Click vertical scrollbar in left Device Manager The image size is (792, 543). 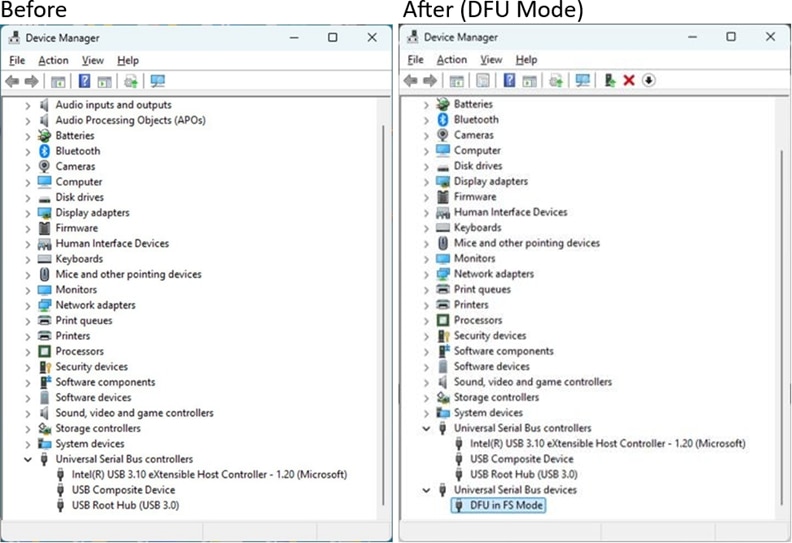[383, 313]
